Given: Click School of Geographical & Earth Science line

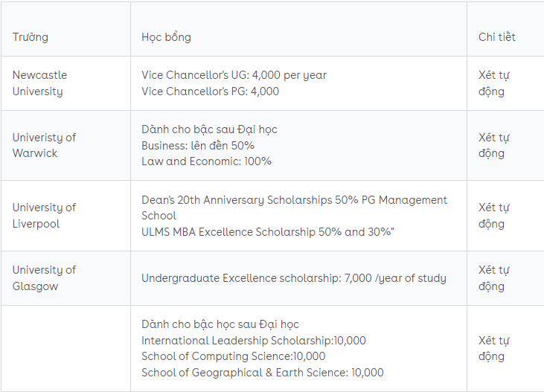Looking at the screenshot, I should pyautogui.click(x=262, y=373).
